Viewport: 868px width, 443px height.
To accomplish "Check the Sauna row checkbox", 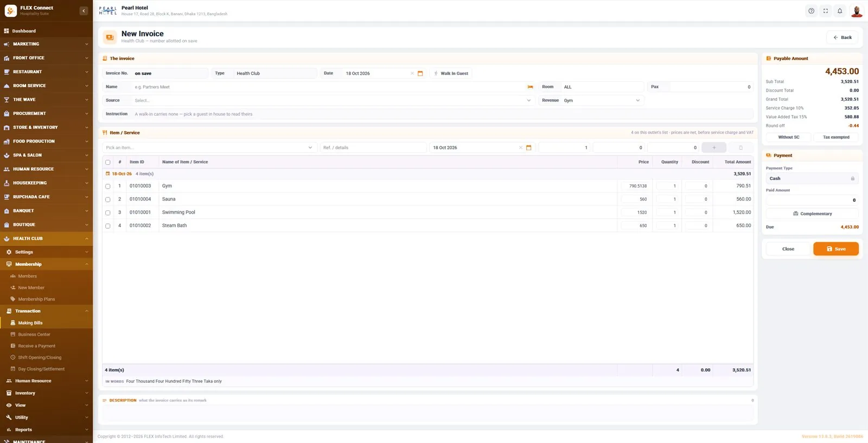I will [x=107, y=200].
